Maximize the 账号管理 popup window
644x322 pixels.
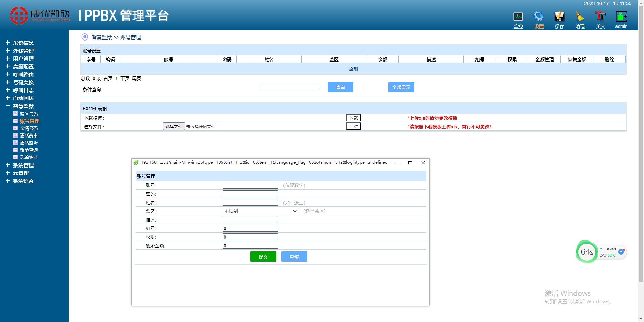(410, 163)
